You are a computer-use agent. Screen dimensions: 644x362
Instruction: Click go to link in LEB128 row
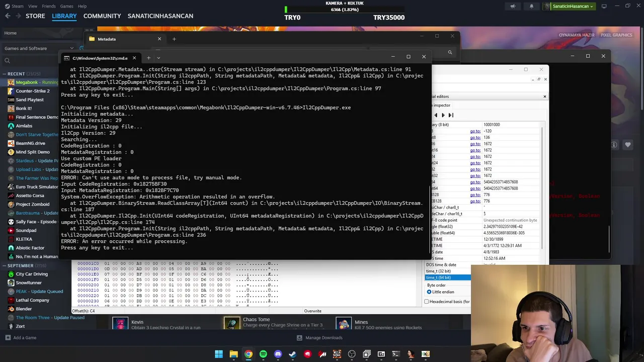pyautogui.click(x=475, y=195)
